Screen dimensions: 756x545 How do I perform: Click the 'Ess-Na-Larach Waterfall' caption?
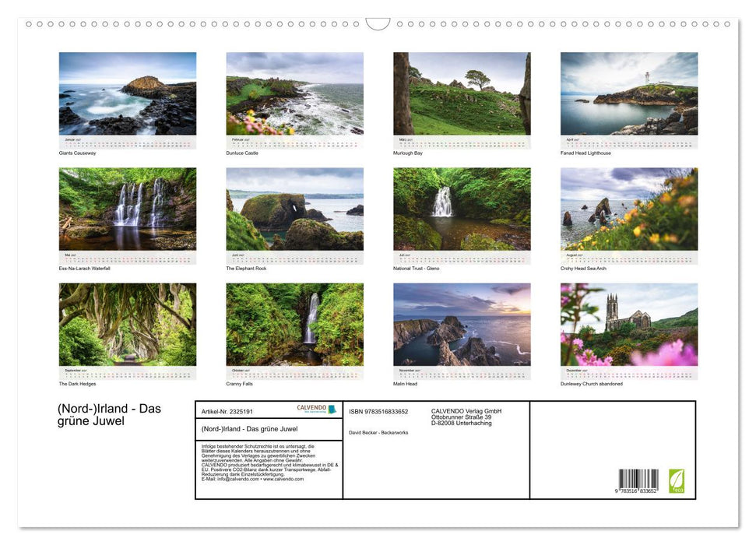[x=84, y=268]
